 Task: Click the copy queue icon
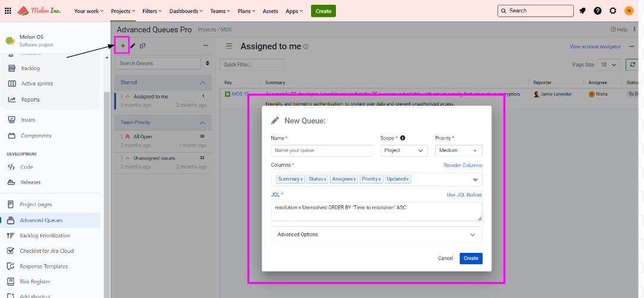pyautogui.click(x=142, y=46)
